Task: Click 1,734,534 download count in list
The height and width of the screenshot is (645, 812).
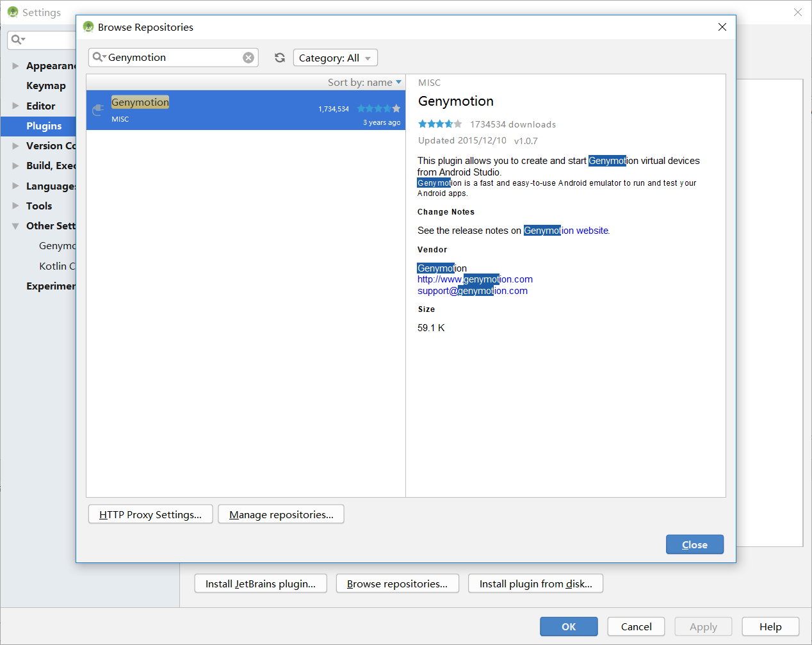Action: (334, 110)
